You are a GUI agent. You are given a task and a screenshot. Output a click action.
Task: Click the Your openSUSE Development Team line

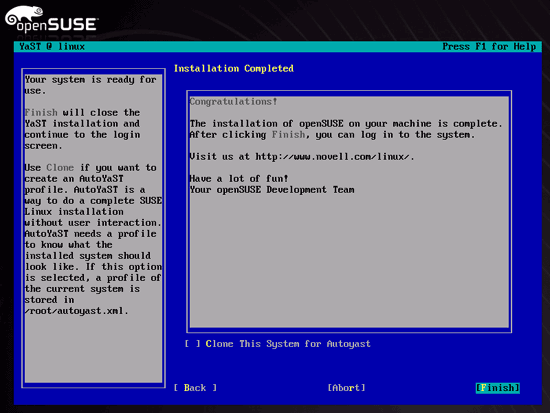click(272, 190)
